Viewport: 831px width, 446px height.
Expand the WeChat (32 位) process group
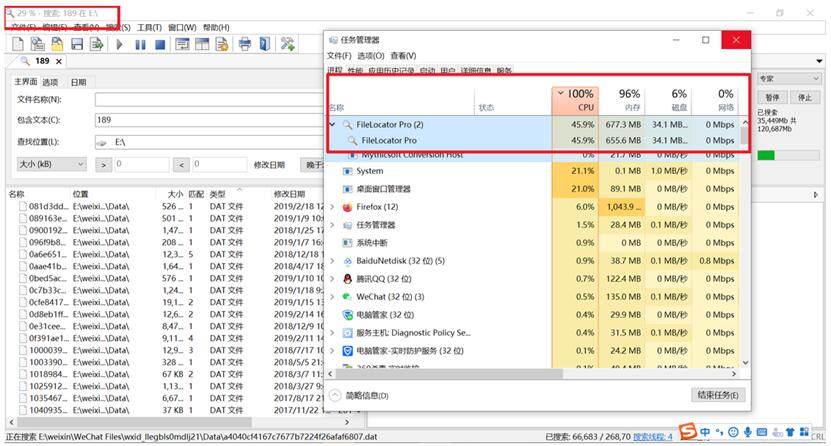coord(333,297)
